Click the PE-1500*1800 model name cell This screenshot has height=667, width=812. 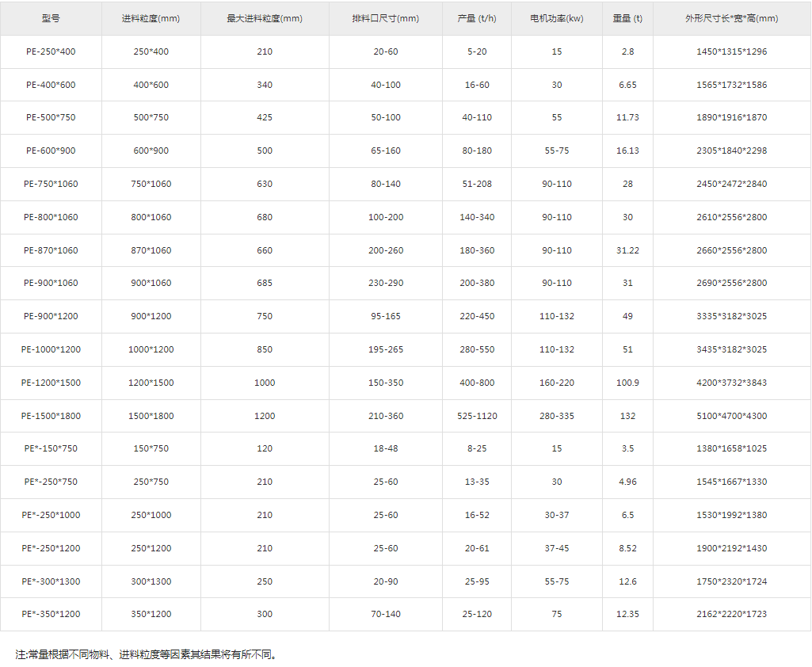tap(51, 416)
